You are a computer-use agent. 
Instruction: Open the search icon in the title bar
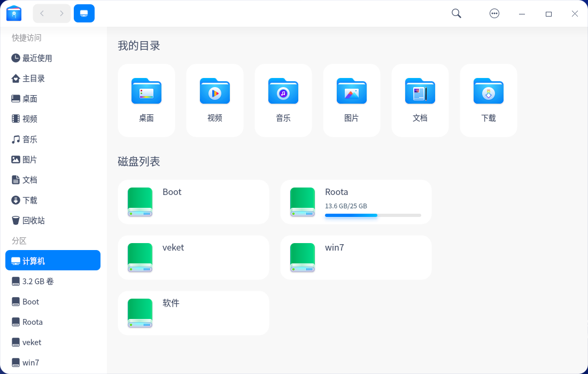tap(456, 13)
